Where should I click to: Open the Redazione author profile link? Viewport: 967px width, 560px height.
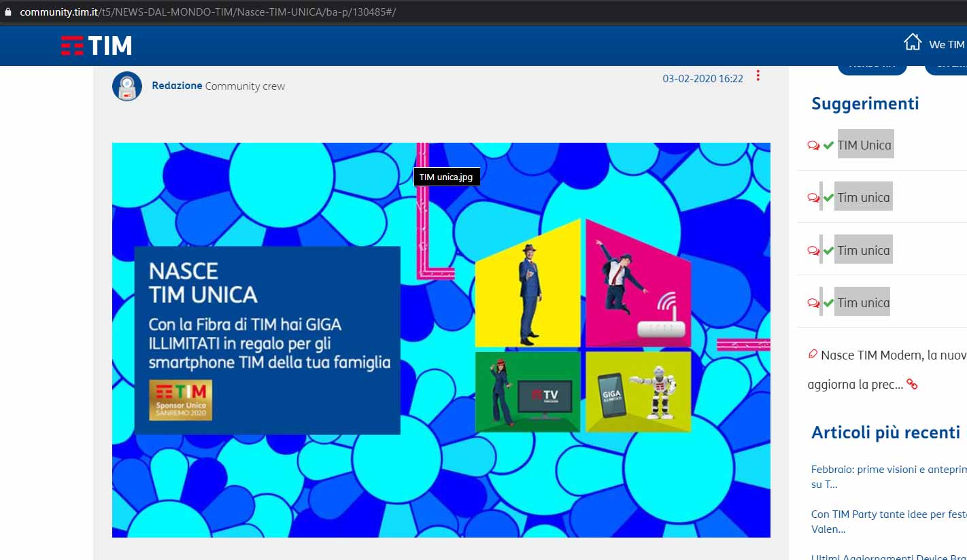coord(177,86)
